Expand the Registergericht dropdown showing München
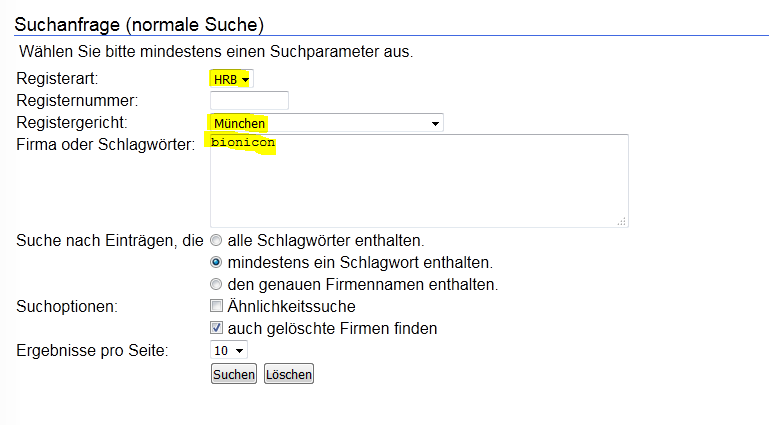The image size is (769, 425). (x=326, y=123)
